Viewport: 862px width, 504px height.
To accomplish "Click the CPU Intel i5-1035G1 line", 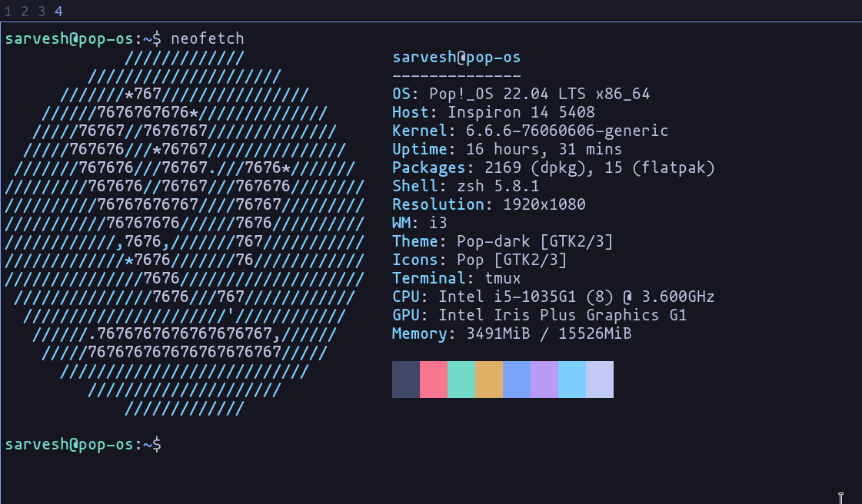I will tap(554, 297).
